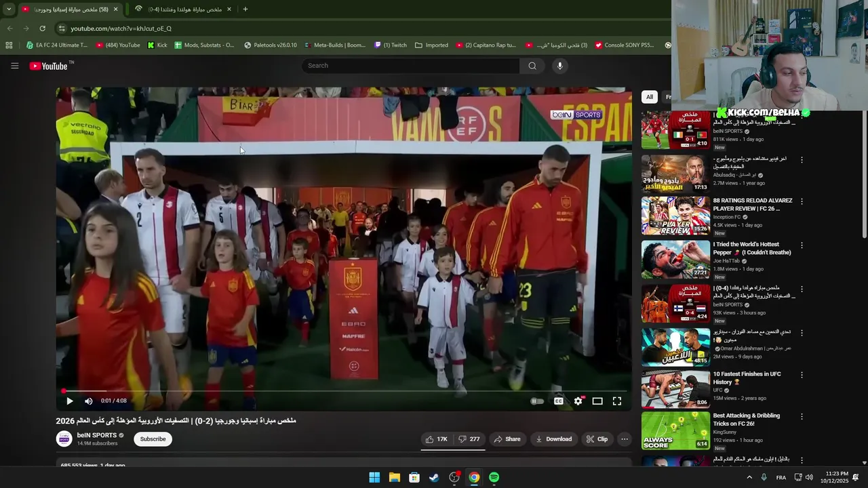The width and height of the screenshot is (868, 488).
Task: Reload the page
Action: click(x=42, y=28)
